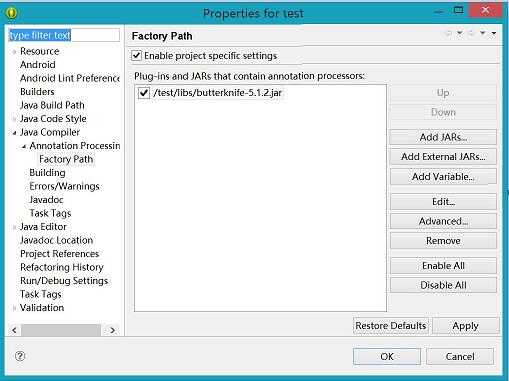Viewport: 509px width, 381px height.
Task: Maximize the Properties dialog window
Action: pyautogui.click(x=459, y=11)
